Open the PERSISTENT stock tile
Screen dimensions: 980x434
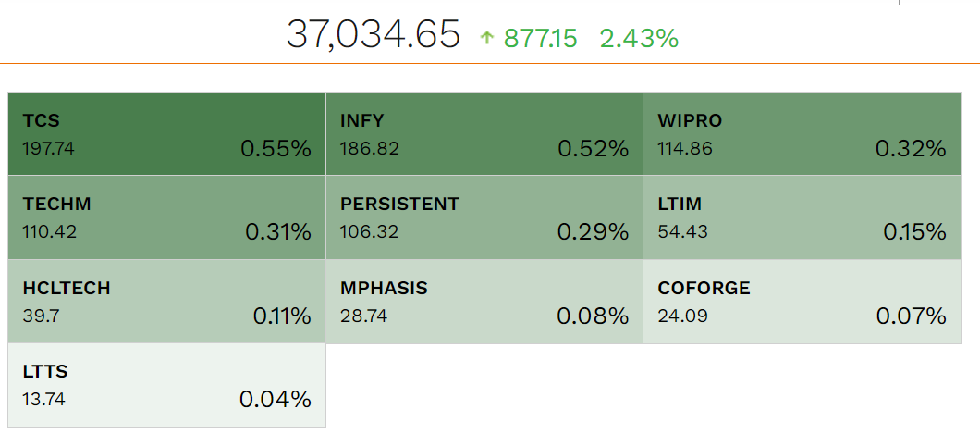pos(484,217)
